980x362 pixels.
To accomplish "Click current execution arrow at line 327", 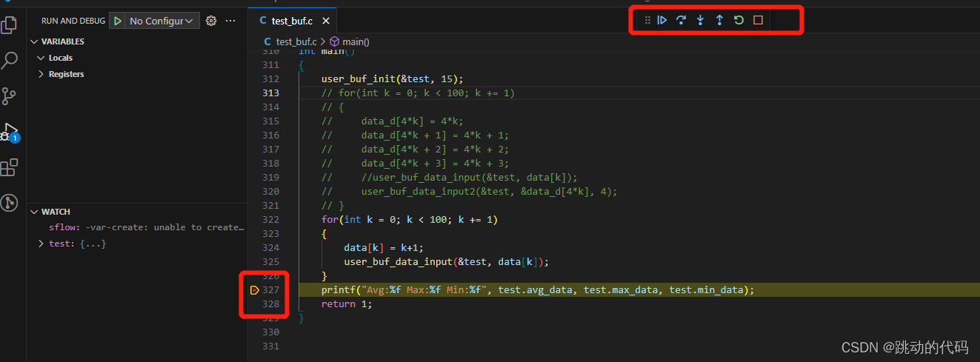I will [254, 290].
